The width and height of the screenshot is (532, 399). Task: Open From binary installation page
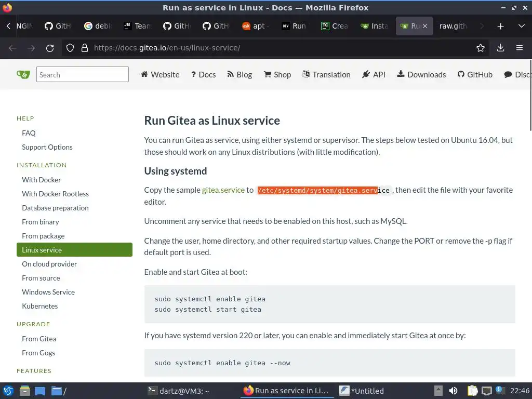pos(41,222)
